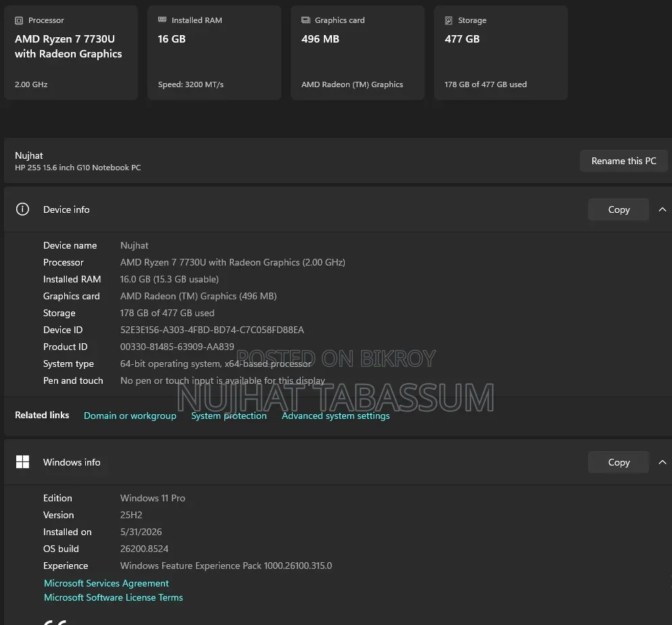Open the System protection link

coord(229,416)
